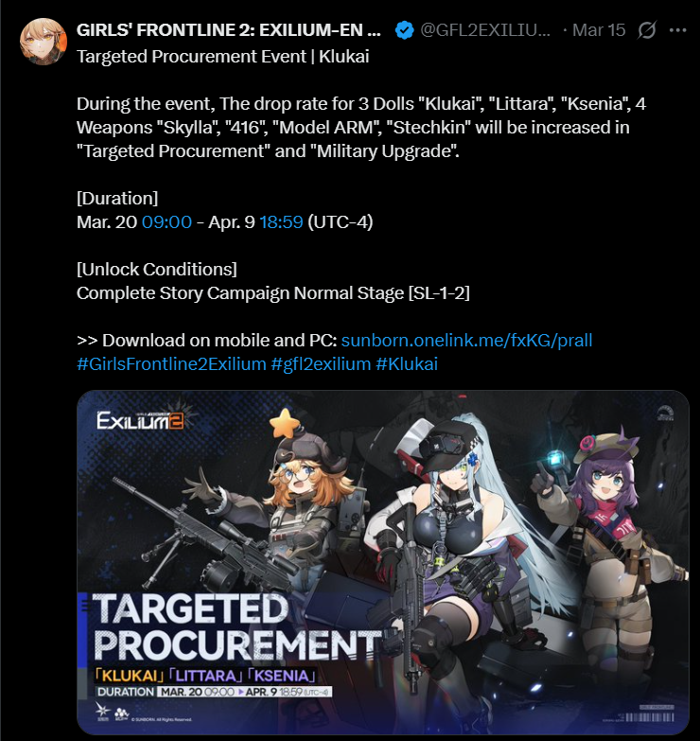Click the 09:00 start time link

point(166,221)
